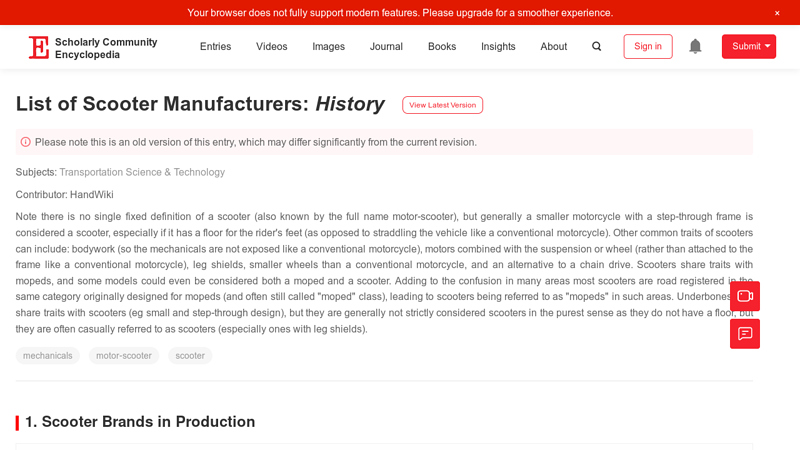This screenshot has height=450, width=800.
Task: Click View Latest Version button
Action: [x=442, y=105]
